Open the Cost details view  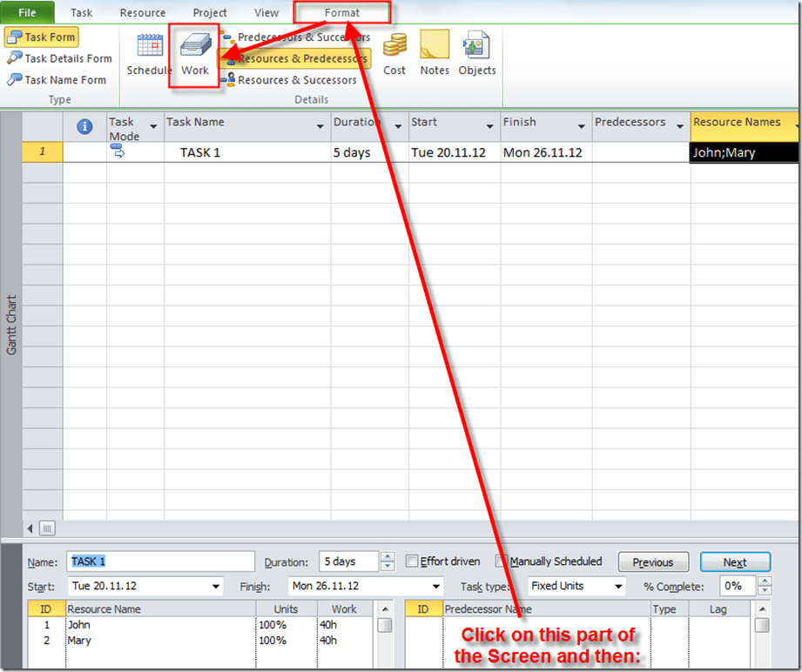[394, 55]
